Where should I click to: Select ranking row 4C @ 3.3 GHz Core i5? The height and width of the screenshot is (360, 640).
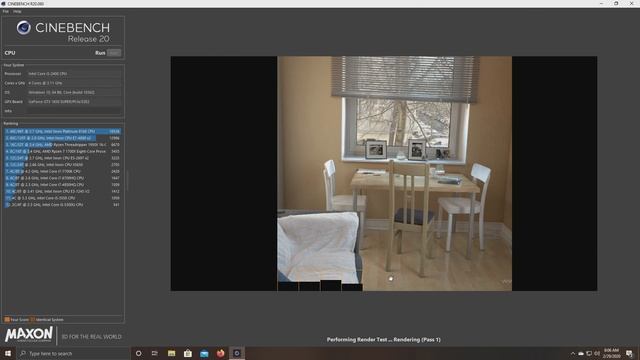[x=62, y=198]
